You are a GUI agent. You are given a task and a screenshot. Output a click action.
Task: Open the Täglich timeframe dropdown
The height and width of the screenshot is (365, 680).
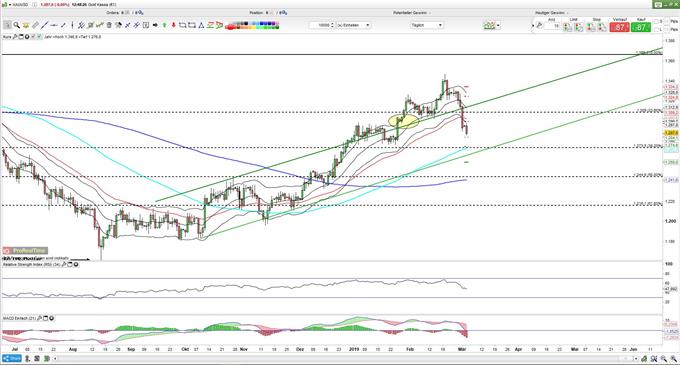[x=427, y=25]
